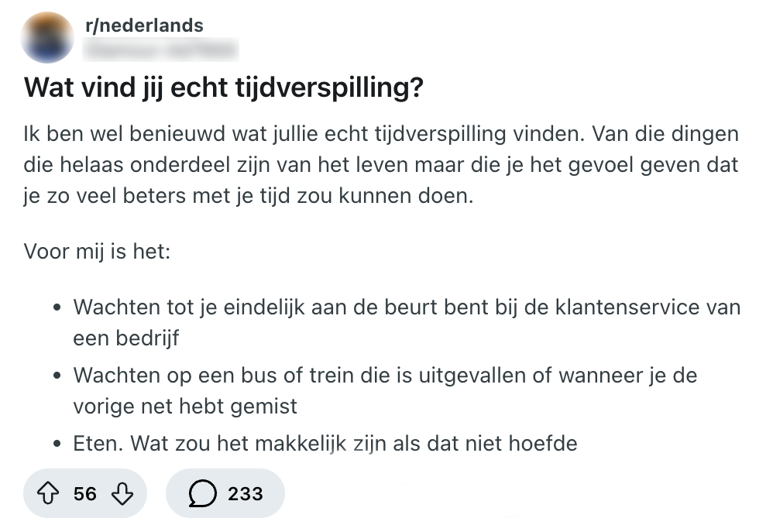Click the 'Voor mij is het:' line
The image size is (773, 532).
97,252
